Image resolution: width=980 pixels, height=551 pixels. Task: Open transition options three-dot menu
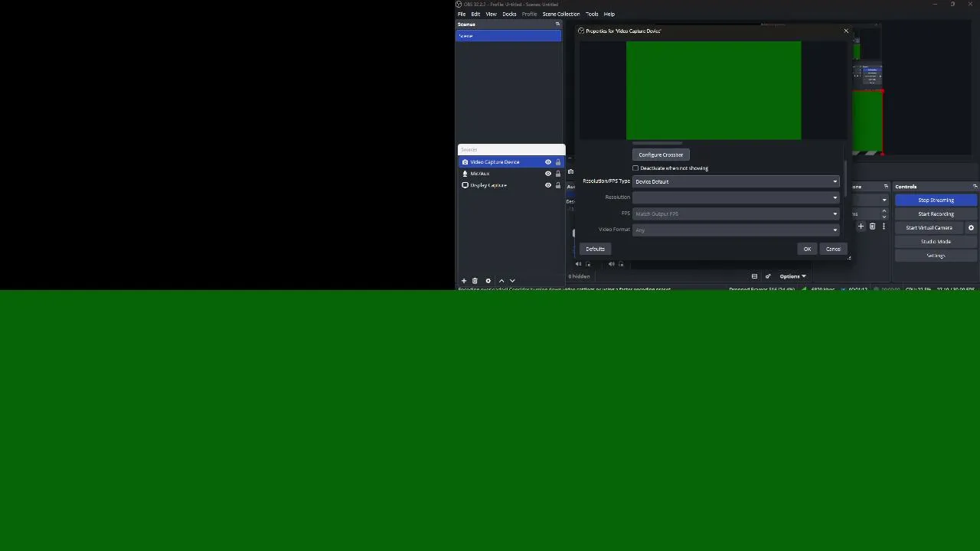(x=884, y=227)
